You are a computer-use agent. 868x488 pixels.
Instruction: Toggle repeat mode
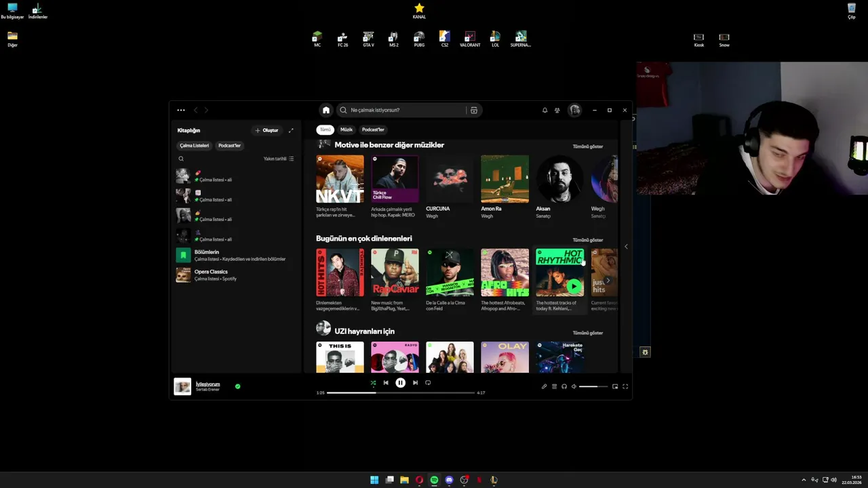point(428,383)
